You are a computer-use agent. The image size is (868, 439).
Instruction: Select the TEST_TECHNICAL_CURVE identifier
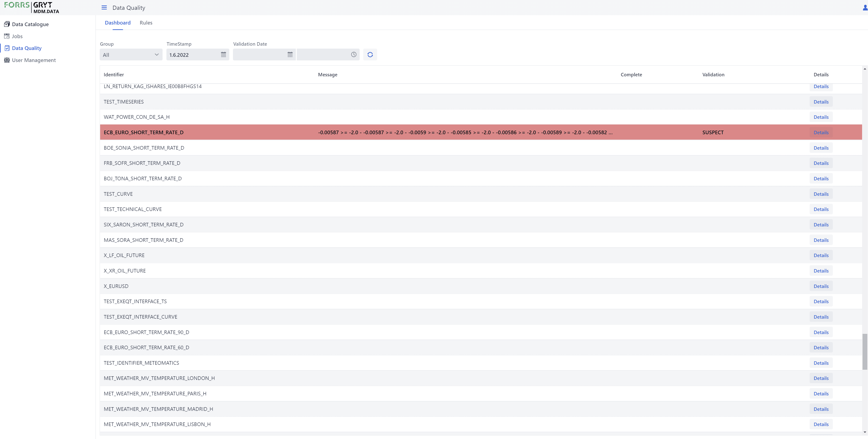click(133, 209)
